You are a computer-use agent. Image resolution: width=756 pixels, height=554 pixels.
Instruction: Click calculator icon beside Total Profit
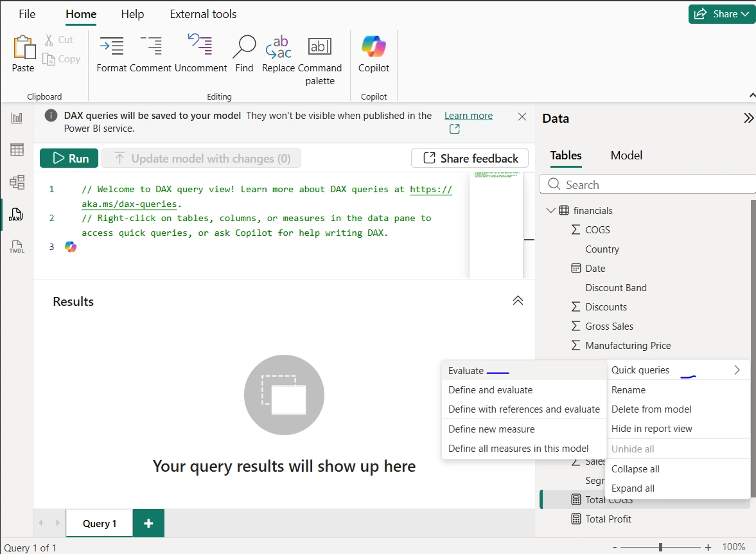(576, 519)
